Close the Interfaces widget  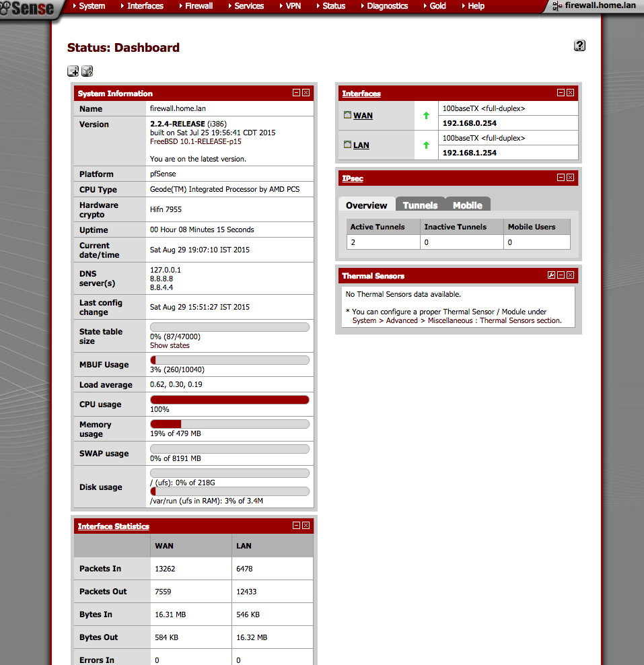pos(570,93)
